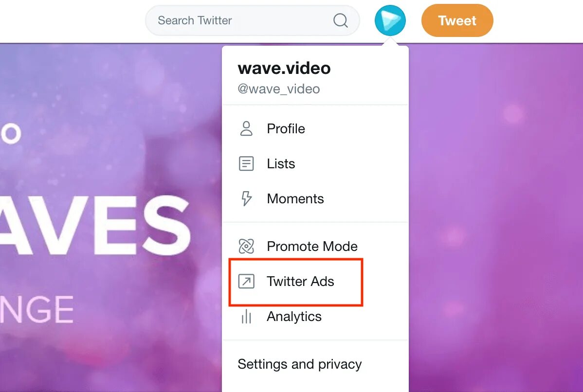Click the Search Twitter input field

(252, 20)
